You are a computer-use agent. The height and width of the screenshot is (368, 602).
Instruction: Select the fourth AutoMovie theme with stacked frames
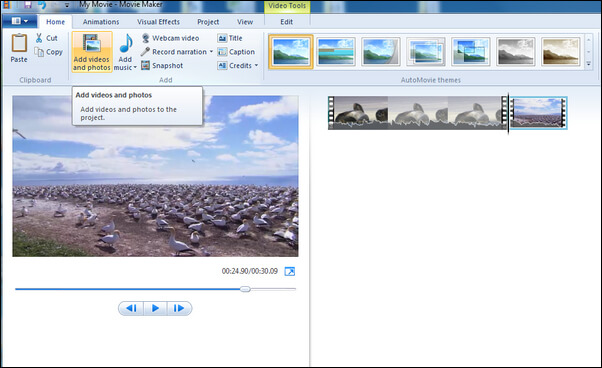[x=426, y=52]
